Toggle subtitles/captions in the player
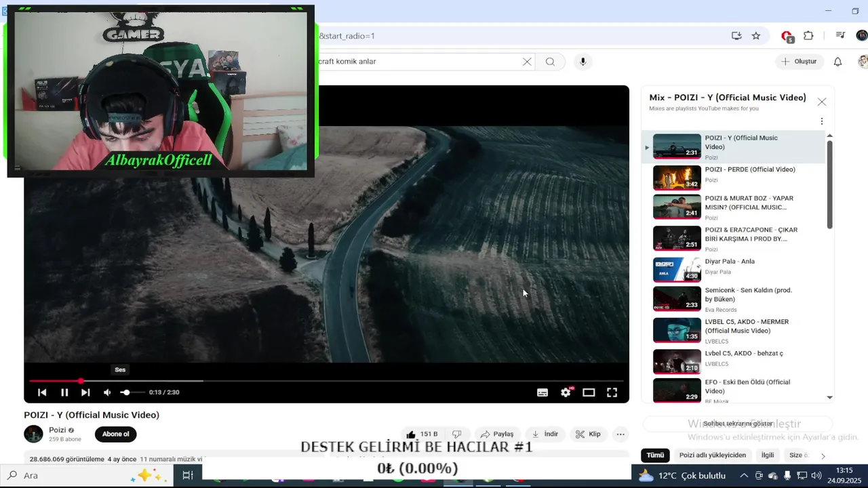 click(x=542, y=392)
